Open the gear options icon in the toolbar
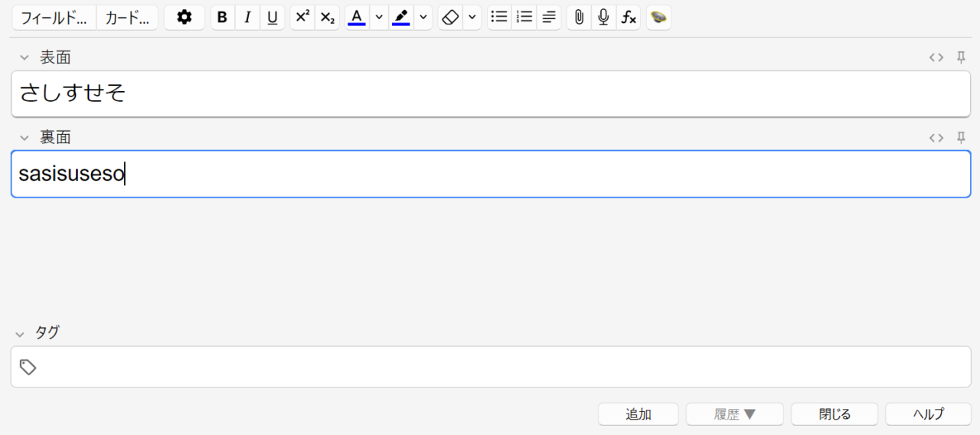The width and height of the screenshot is (980, 435). pyautogui.click(x=185, y=18)
